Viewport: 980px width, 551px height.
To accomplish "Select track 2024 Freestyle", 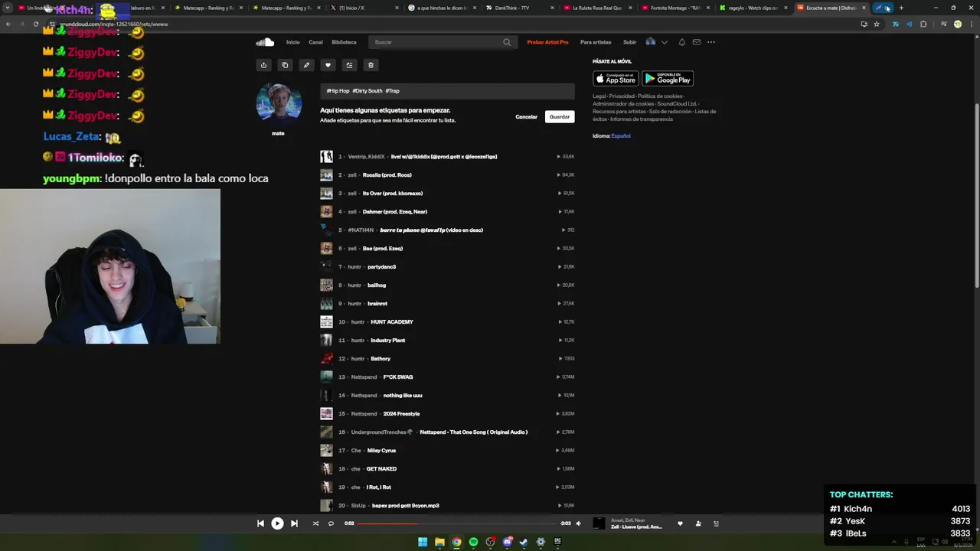I will [x=402, y=414].
